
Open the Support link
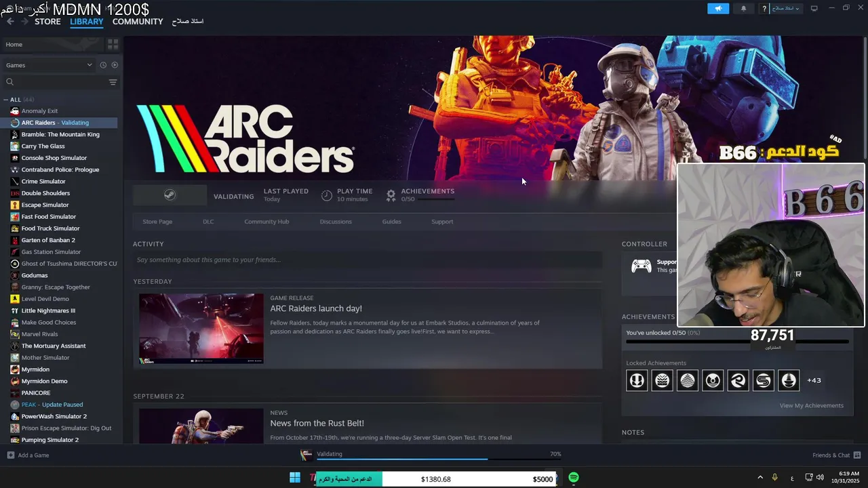coord(442,222)
